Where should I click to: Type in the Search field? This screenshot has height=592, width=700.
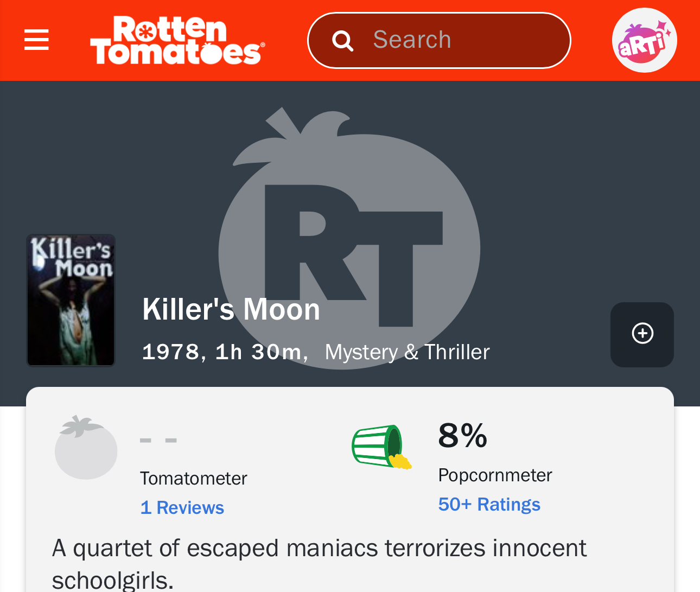click(x=461, y=40)
